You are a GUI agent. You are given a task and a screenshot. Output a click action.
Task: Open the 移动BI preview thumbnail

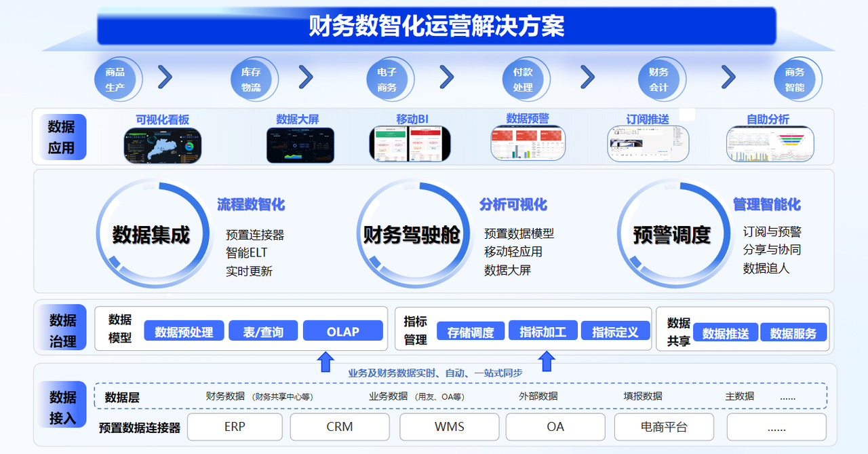click(x=410, y=144)
